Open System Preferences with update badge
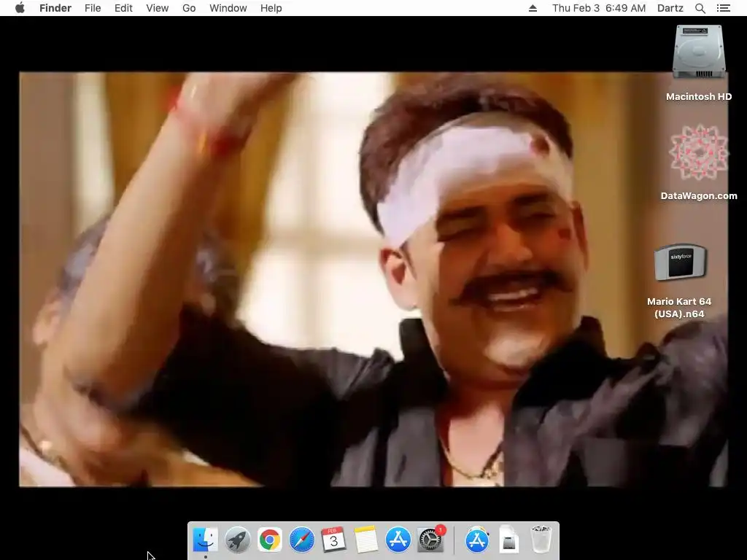747x560 pixels. (x=430, y=540)
